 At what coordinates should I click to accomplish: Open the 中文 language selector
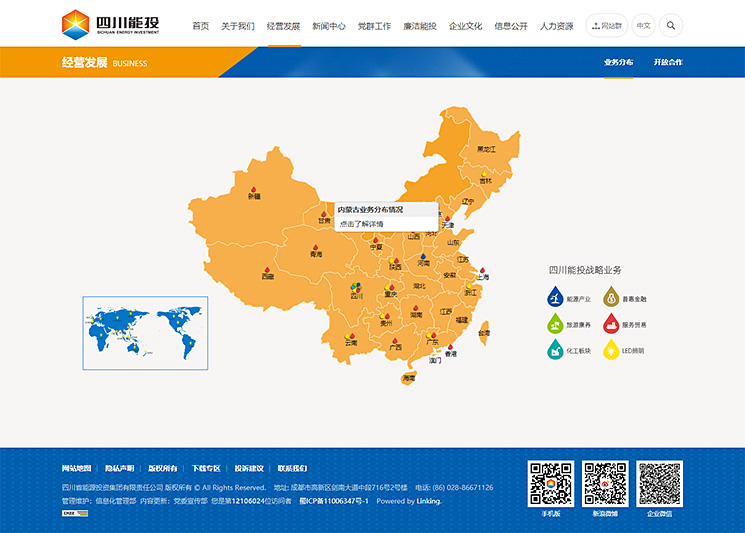[643, 25]
